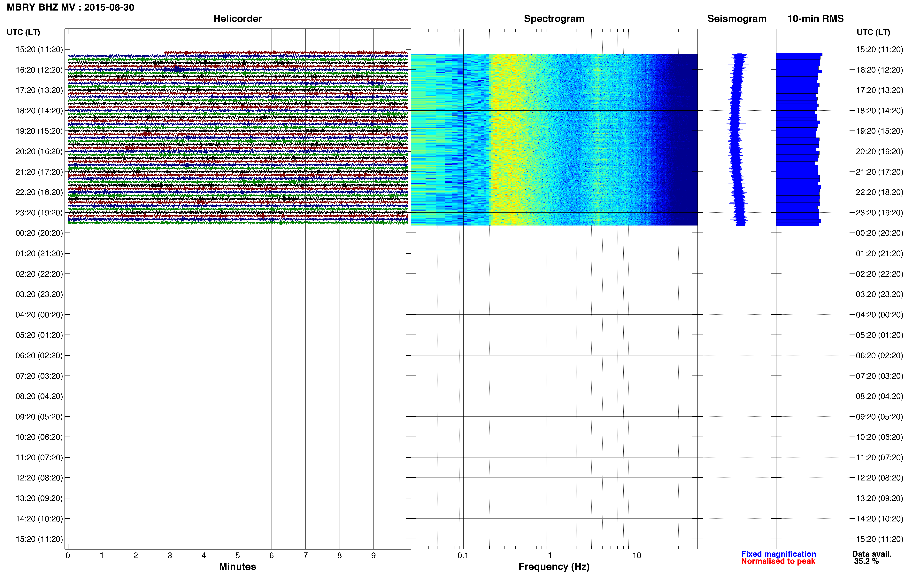Click 20:20 (16:20) on the RMS time axis
924x578 pixels.
[880, 151]
